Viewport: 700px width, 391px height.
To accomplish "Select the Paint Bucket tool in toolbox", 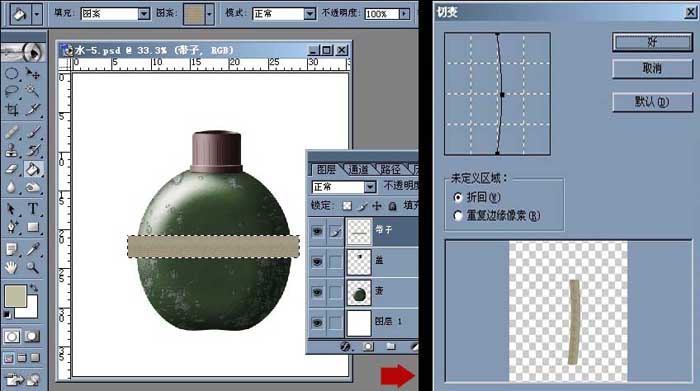I will 33,169.
